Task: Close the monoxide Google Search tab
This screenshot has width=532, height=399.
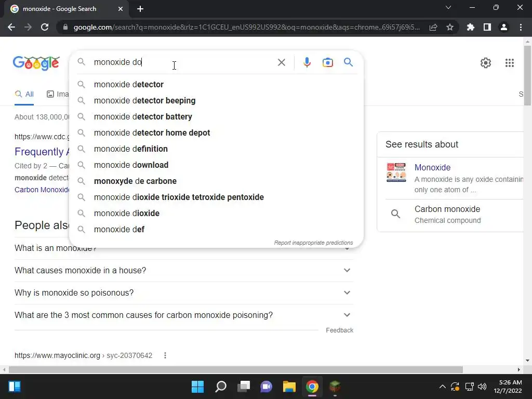Action: (x=121, y=9)
